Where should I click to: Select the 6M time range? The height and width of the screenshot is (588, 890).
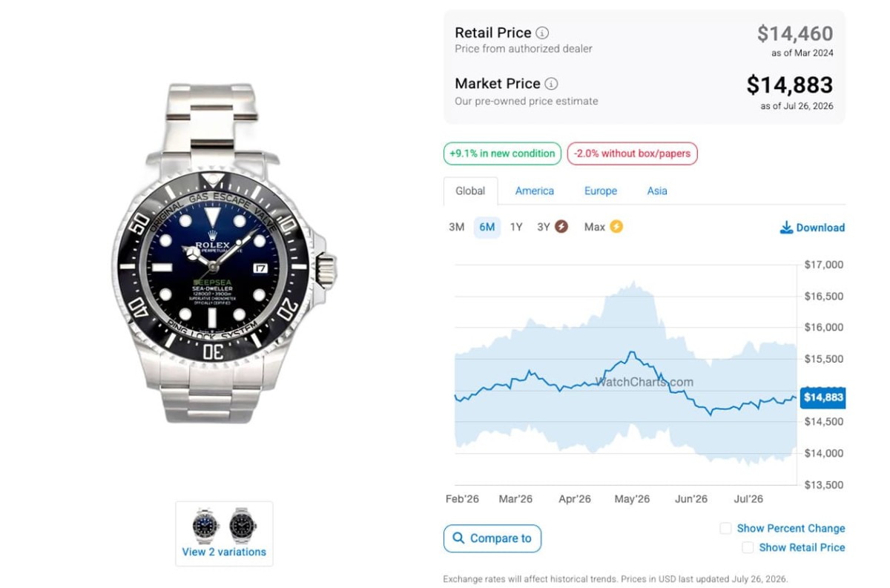point(487,227)
